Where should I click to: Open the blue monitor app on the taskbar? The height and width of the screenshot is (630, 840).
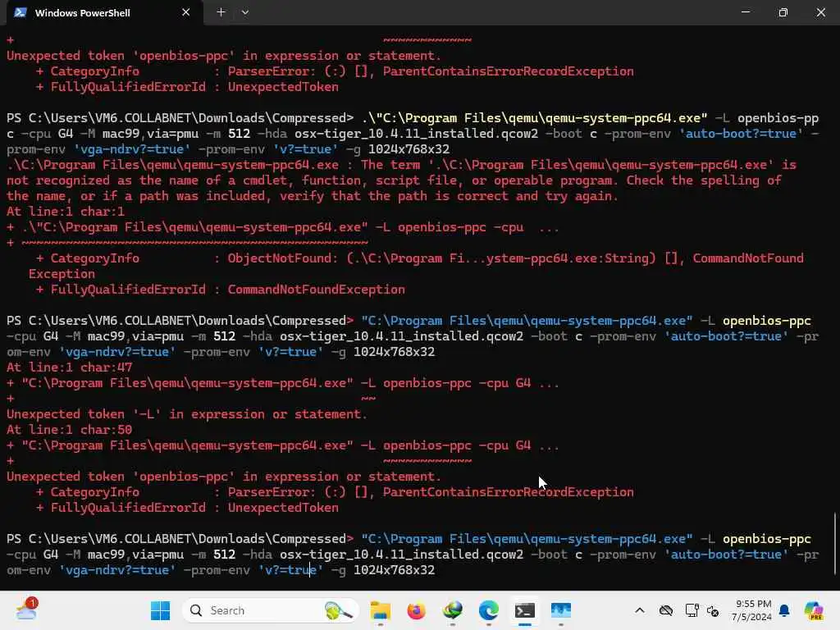point(561,610)
